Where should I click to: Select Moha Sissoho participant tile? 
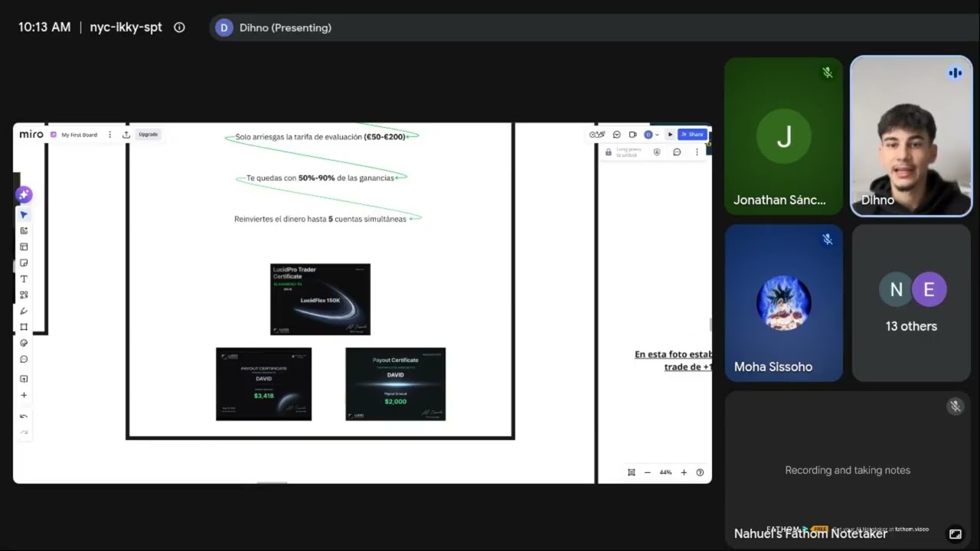tap(783, 303)
